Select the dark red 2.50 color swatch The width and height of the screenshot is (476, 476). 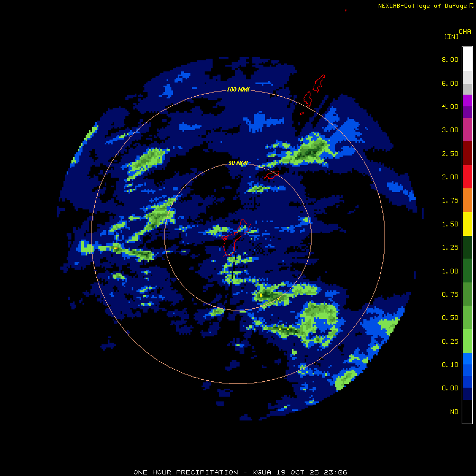coord(467,153)
